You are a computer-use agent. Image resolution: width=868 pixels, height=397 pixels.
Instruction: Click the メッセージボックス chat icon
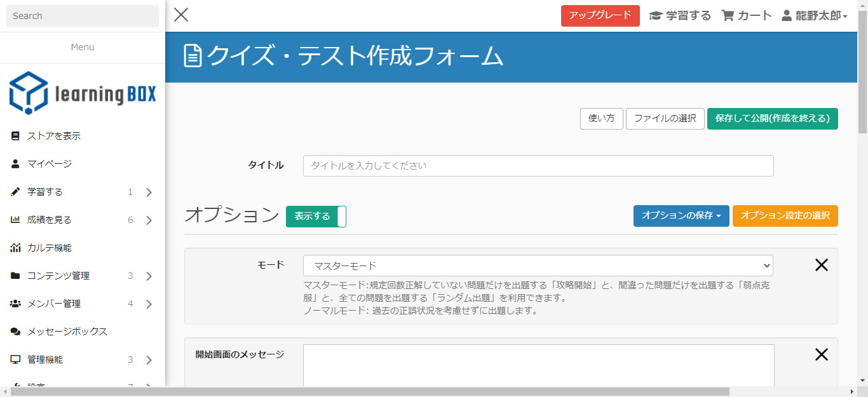pyautogui.click(x=16, y=332)
